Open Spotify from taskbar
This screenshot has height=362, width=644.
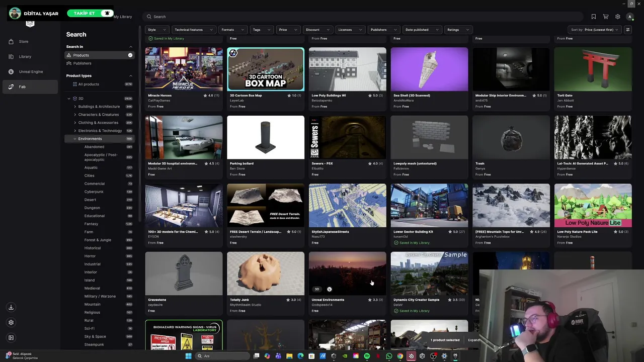(367, 356)
